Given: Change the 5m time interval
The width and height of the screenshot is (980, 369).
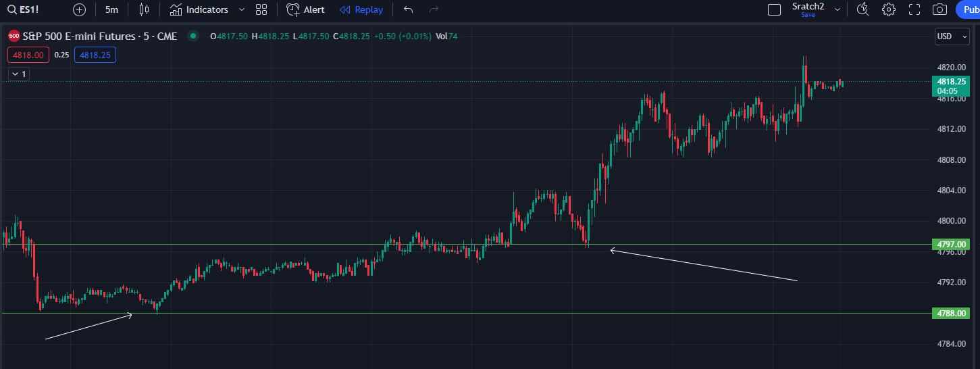Looking at the screenshot, I should click(111, 9).
